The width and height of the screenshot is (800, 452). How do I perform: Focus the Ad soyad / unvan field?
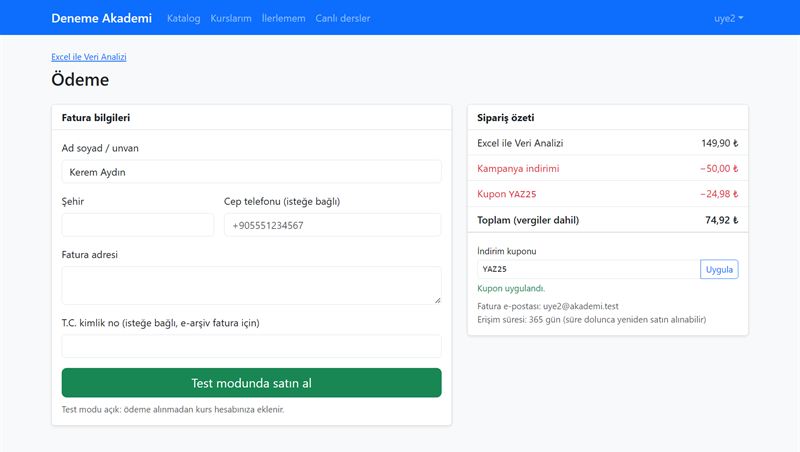252,172
